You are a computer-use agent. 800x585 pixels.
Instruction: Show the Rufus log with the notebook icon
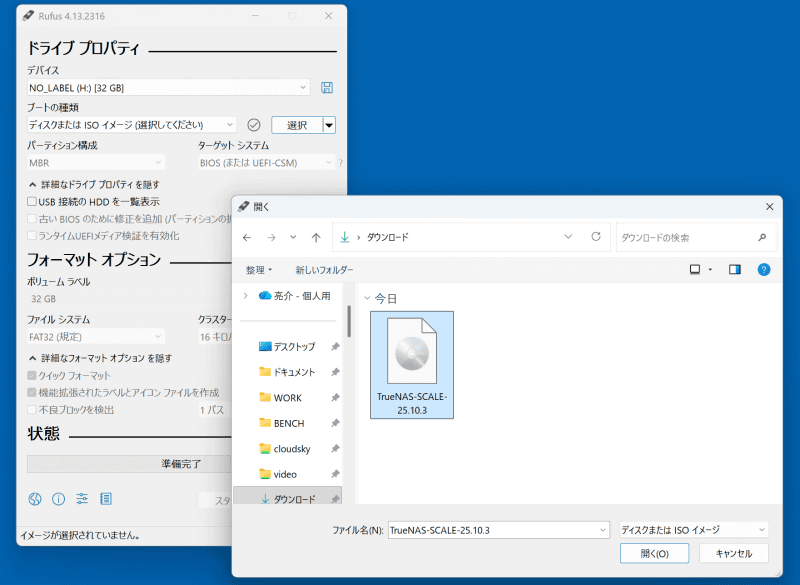[108, 498]
